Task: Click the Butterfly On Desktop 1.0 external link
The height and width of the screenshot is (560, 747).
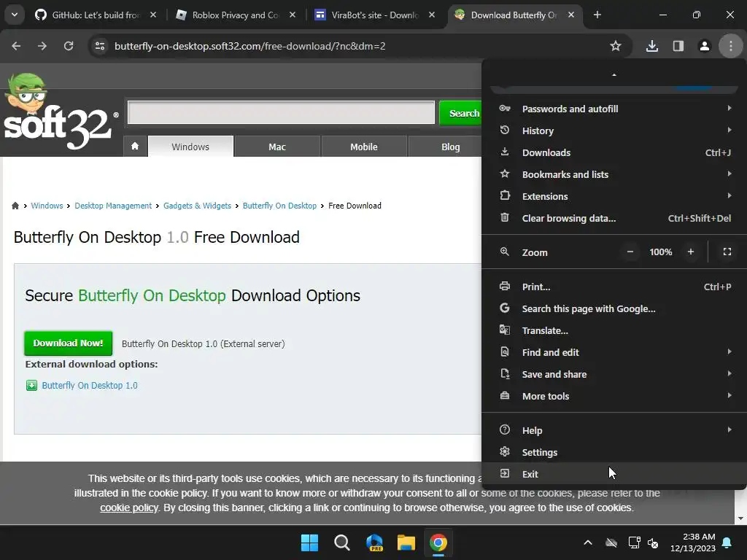Action: pyautogui.click(x=90, y=385)
